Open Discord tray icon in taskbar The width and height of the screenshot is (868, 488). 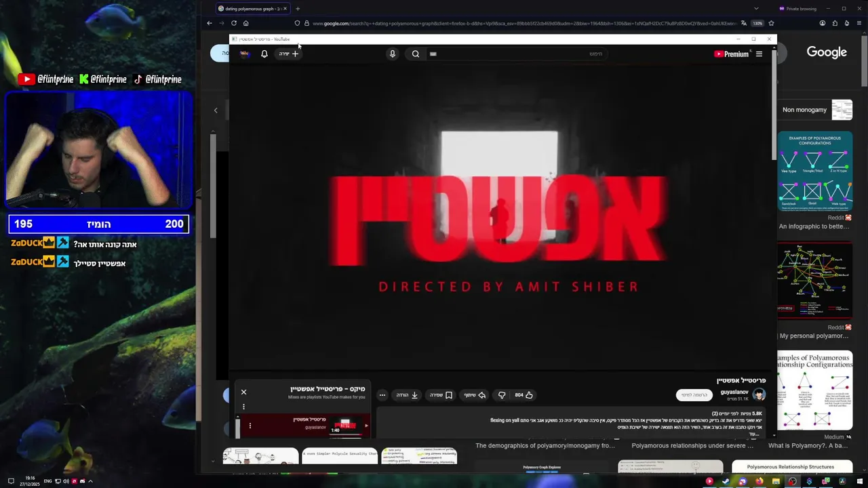coord(82,481)
